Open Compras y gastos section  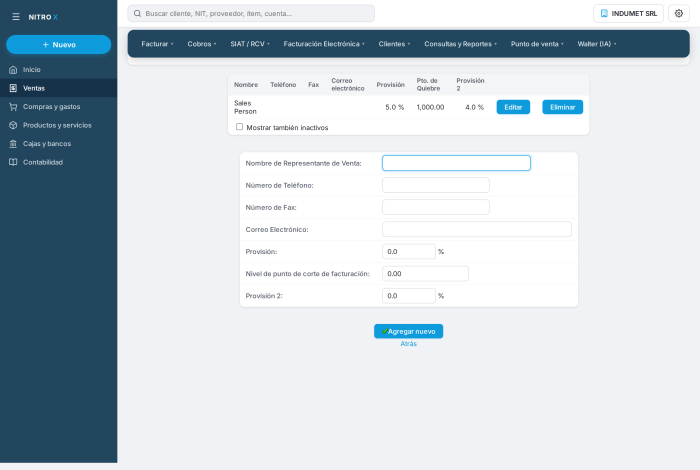[58, 107]
